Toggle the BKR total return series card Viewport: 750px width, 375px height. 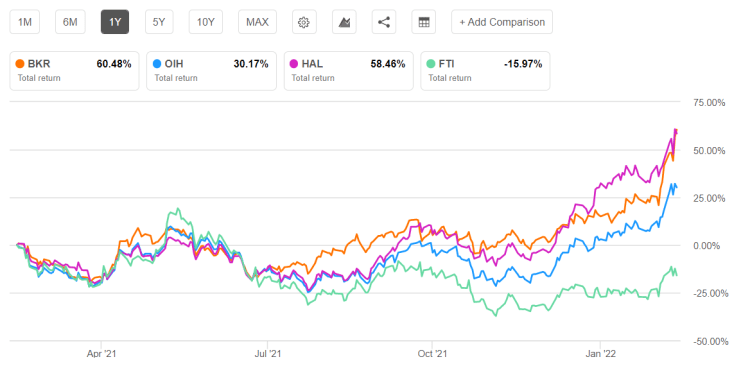pos(74,71)
